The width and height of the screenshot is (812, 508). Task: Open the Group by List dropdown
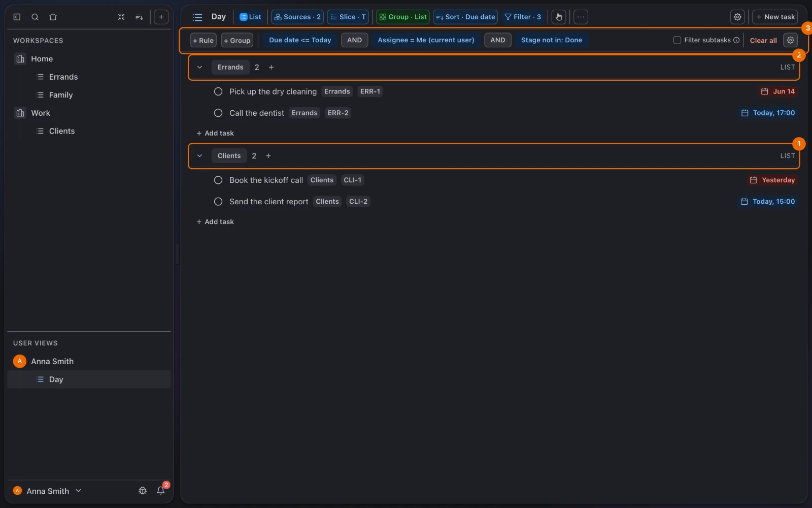tap(403, 17)
